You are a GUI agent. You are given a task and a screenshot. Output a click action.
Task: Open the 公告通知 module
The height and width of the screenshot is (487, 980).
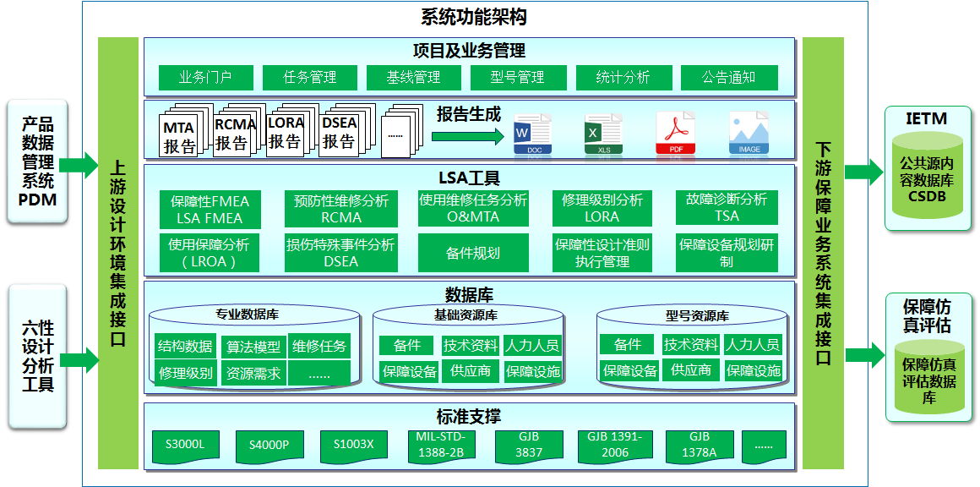pos(729,77)
